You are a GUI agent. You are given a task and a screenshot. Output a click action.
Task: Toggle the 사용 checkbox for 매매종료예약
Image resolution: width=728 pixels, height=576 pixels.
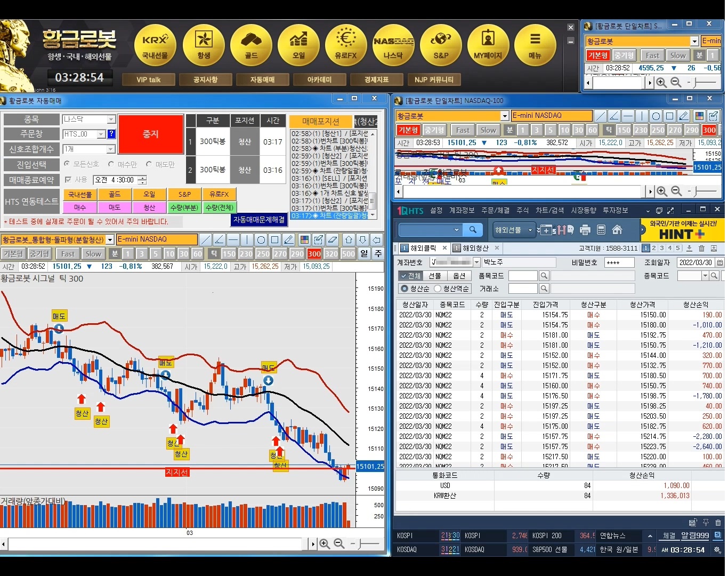click(68, 180)
